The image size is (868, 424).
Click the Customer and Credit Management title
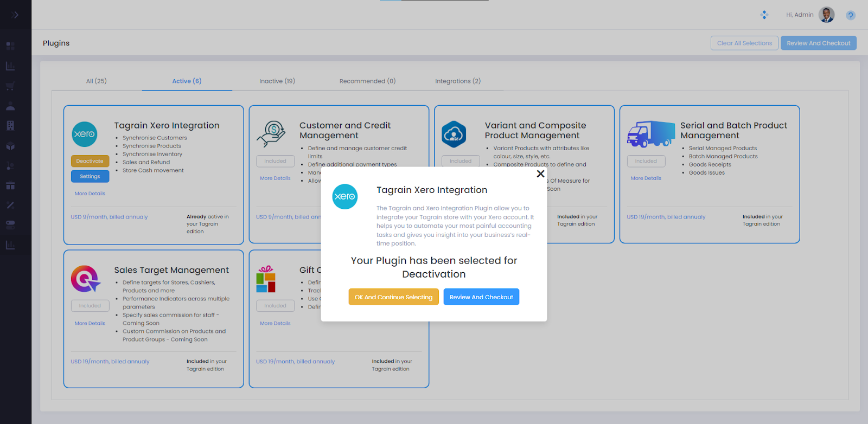[x=345, y=130]
